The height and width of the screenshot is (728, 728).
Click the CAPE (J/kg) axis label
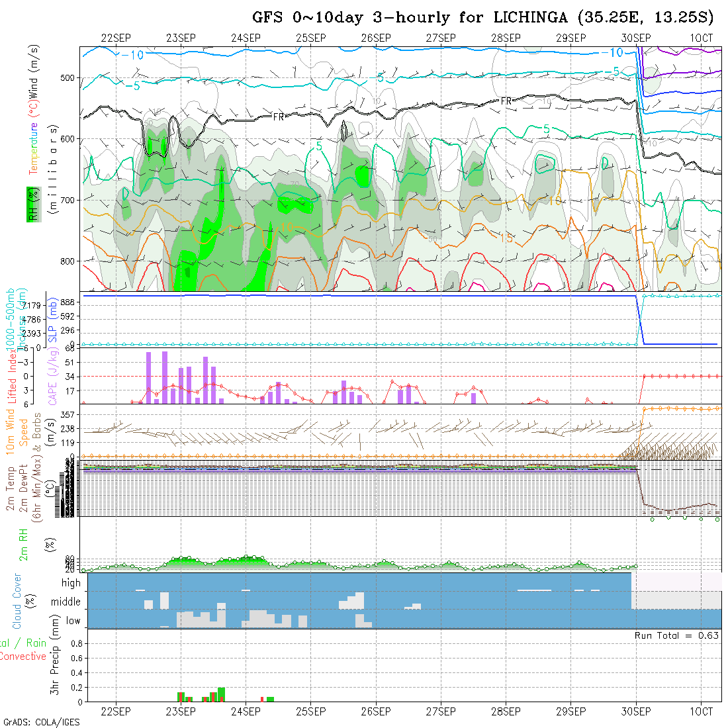52,379
